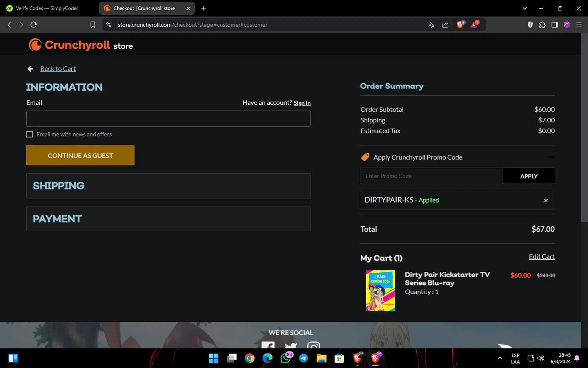The width and height of the screenshot is (588, 368).
Task: Click the Twitter social icon
Action: pyautogui.click(x=291, y=346)
